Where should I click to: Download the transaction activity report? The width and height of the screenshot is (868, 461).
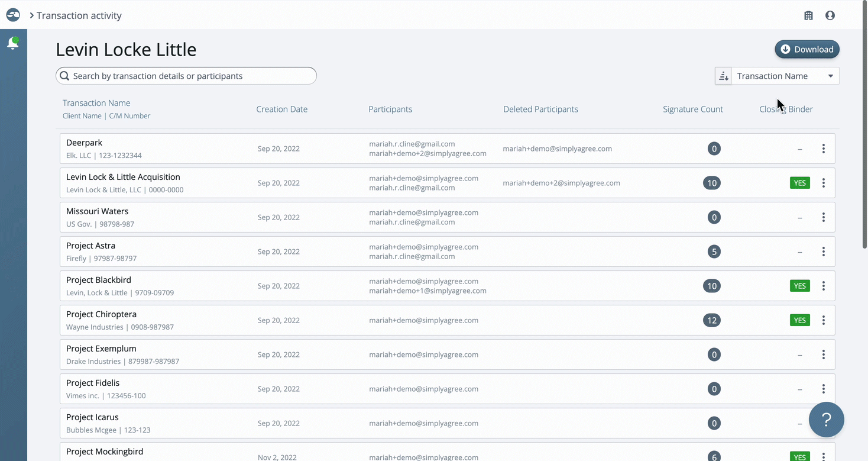coord(807,49)
